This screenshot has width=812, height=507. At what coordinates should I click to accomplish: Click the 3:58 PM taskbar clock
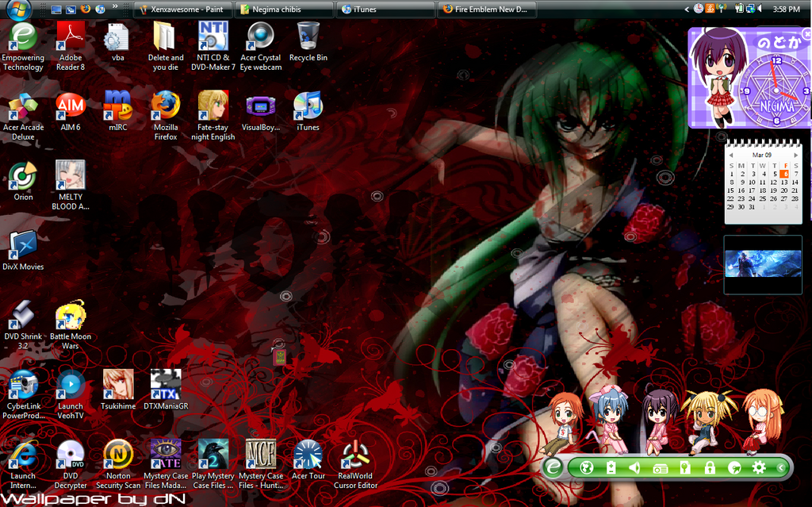pos(786,10)
